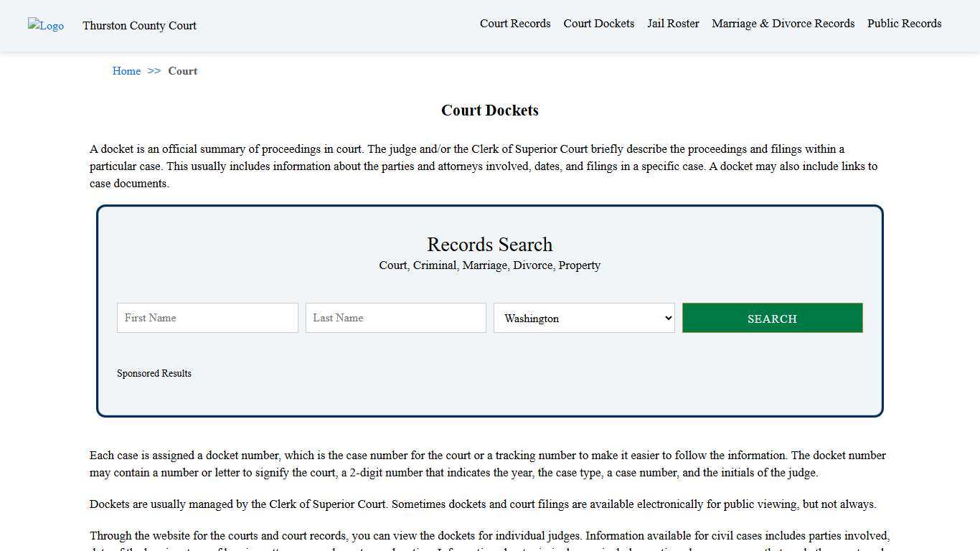Viewport: 980px width, 551px height.
Task: Return to Home via the breadcrumb
Action: tap(126, 71)
